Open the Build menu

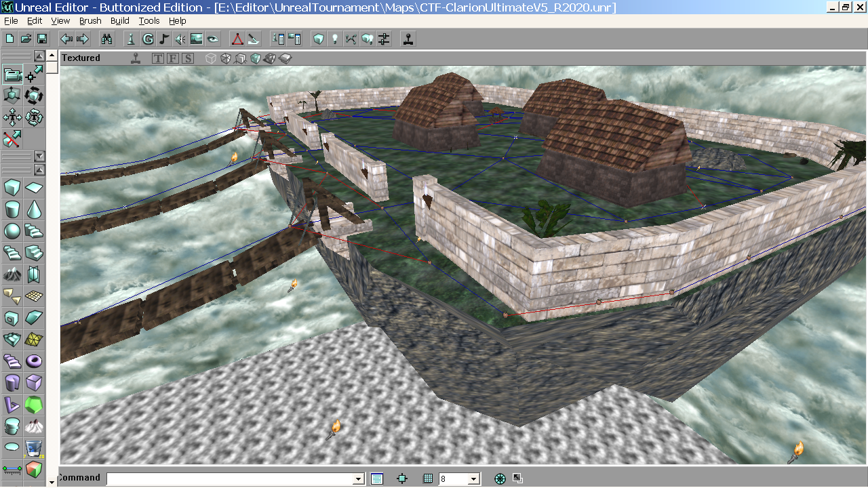(120, 21)
